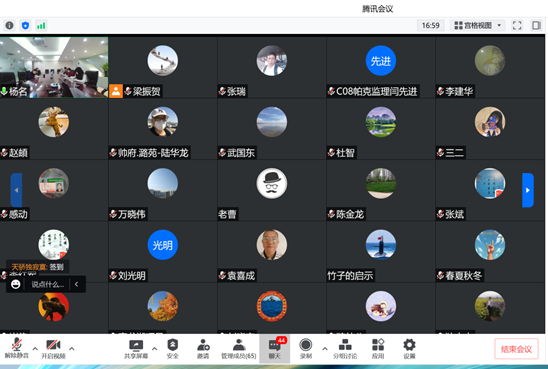Go to previous page of participants

[x=16, y=190]
